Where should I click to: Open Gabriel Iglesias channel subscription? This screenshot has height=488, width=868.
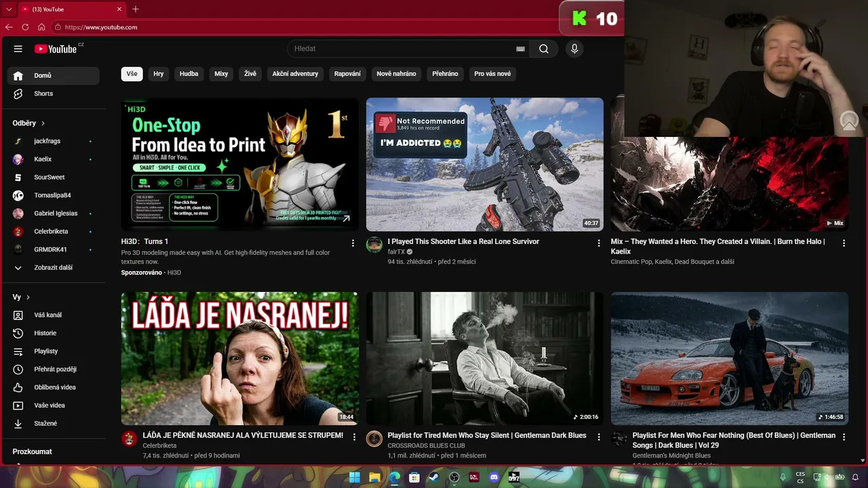[54, 213]
